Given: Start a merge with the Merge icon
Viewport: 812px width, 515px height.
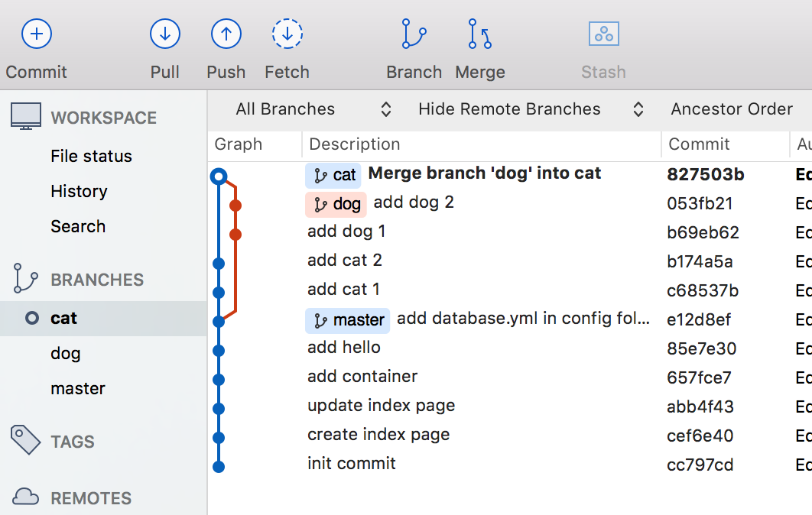Looking at the screenshot, I should click(x=479, y=34).
